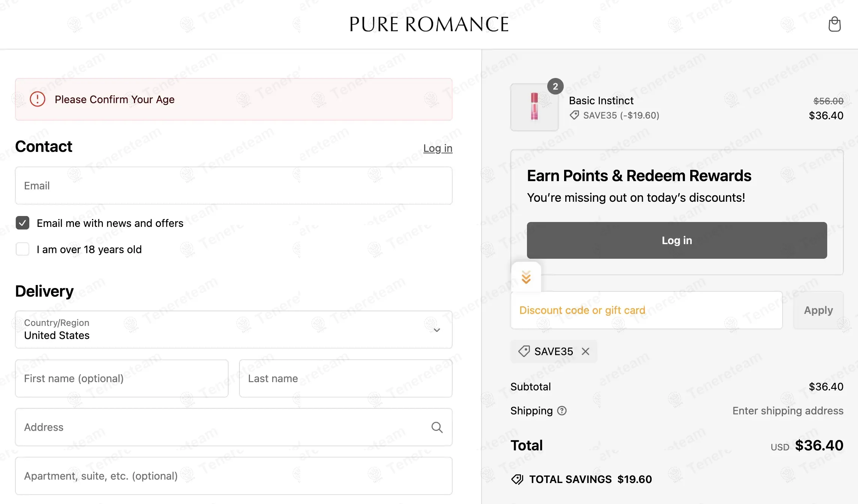
Task: Open the Country/Region dropdown
Action: (234, 330)
